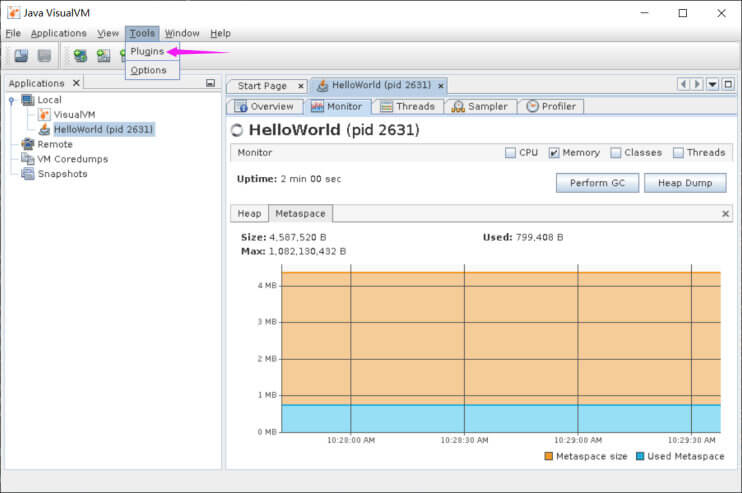Select the Remote tree item
The height and width of the screenshot is (493, 742).
pos(55,144)
